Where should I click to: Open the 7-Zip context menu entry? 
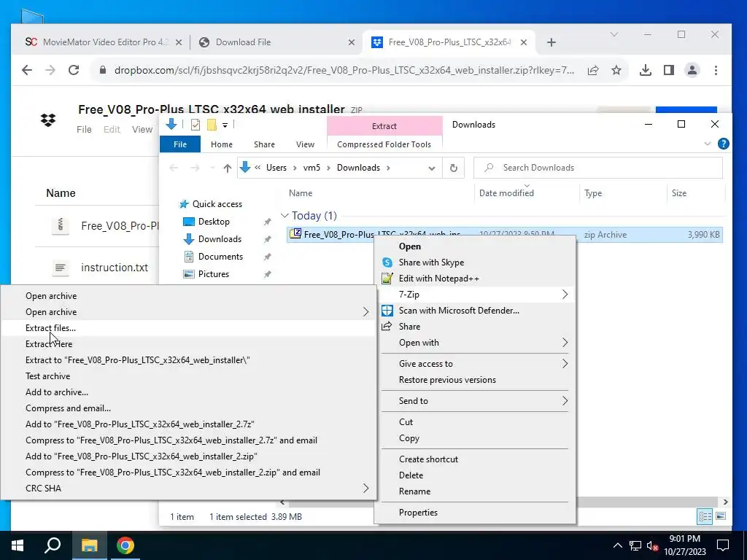(x=476, y=295)
